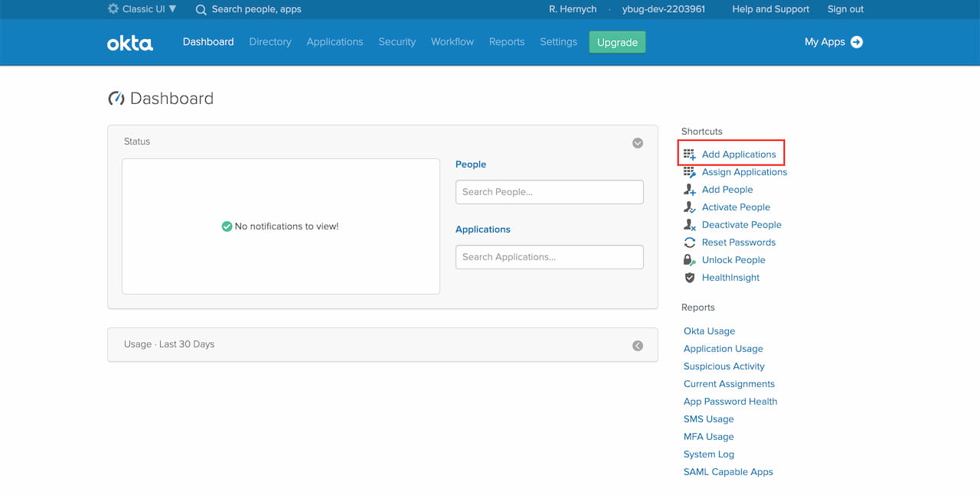The width and height of the screenshot is (980, 498).
Task: Click the search magnifier icon in top bar
Action: (201, 10)
